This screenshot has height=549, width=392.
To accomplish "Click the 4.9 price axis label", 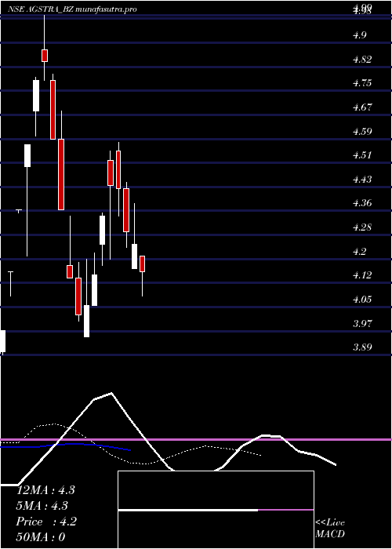I will point(360,35).
